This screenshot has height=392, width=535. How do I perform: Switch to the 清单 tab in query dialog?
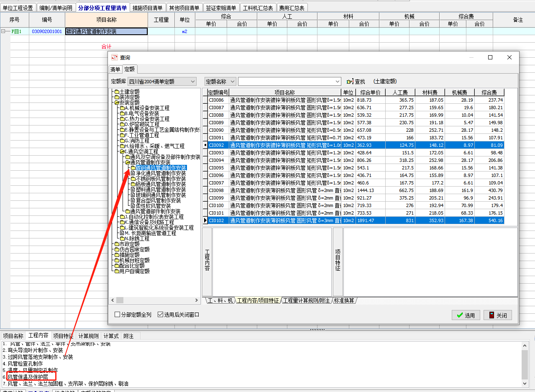(x=115, y=69)
